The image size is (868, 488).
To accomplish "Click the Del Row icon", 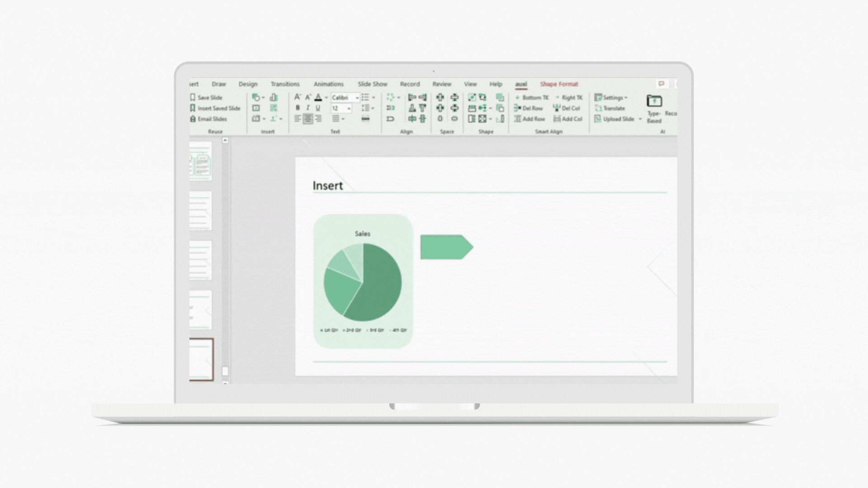I will click(518, 108).
